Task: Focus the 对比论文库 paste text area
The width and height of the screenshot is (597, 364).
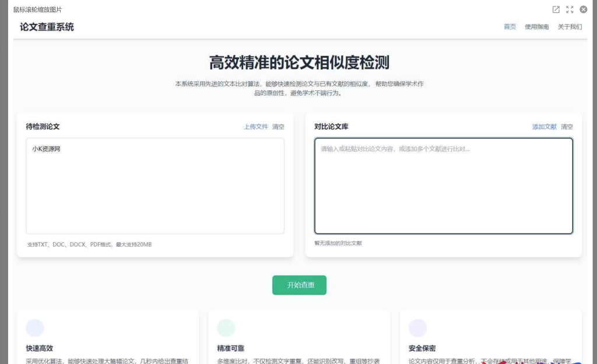Action: 444,185
